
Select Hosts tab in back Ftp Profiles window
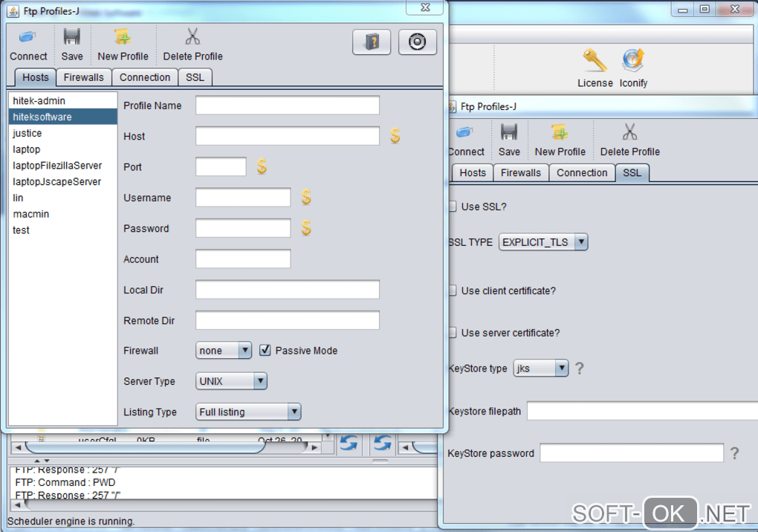click(473, 172)
